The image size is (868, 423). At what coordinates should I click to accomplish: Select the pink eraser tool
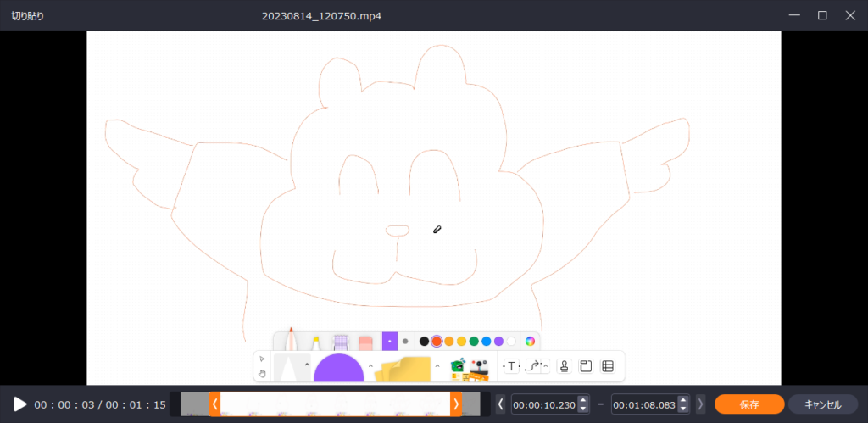click(x=365, y=342)
